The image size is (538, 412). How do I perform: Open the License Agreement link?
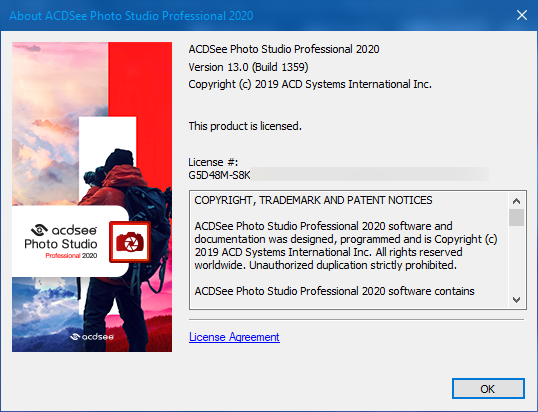click(x=234, y=337)
